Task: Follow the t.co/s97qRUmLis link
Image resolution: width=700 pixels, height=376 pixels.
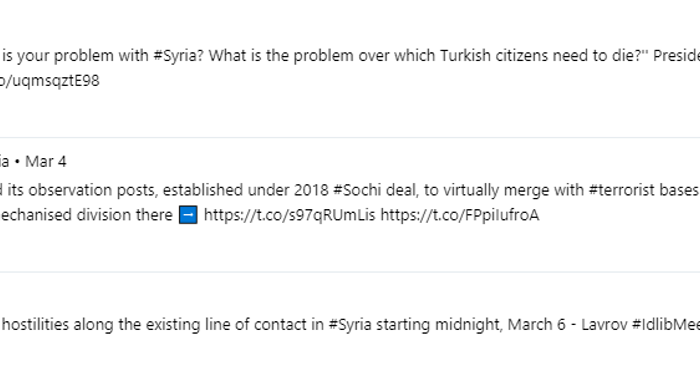Action: pos(289,215)
